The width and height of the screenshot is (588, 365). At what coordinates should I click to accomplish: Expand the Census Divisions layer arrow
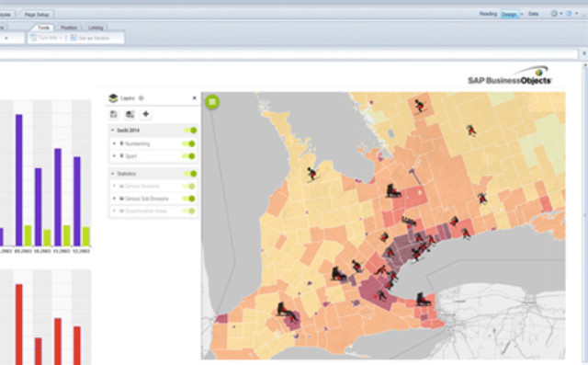pos(114,186)
